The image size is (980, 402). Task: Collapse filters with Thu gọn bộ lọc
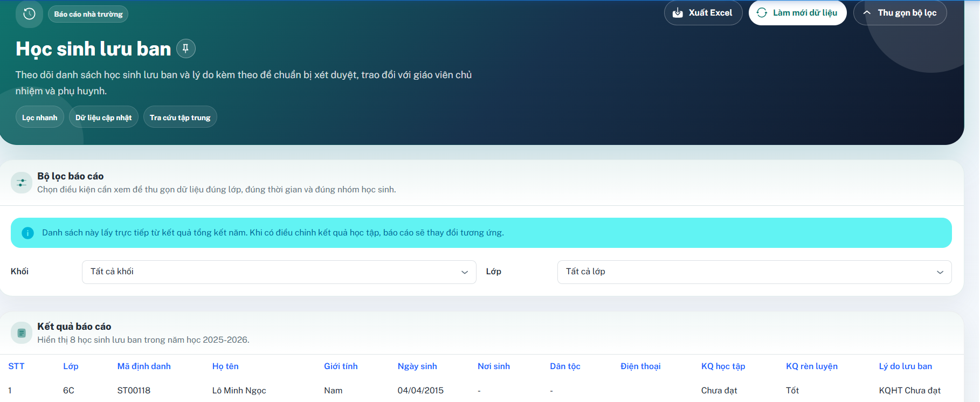pos(900,13)
